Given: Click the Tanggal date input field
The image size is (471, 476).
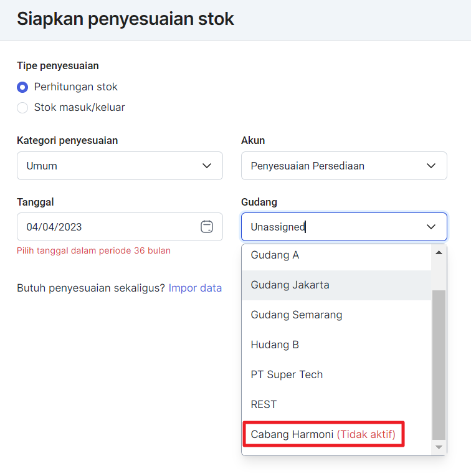Looking at the screenshot, I should click(x=106, y=227).
